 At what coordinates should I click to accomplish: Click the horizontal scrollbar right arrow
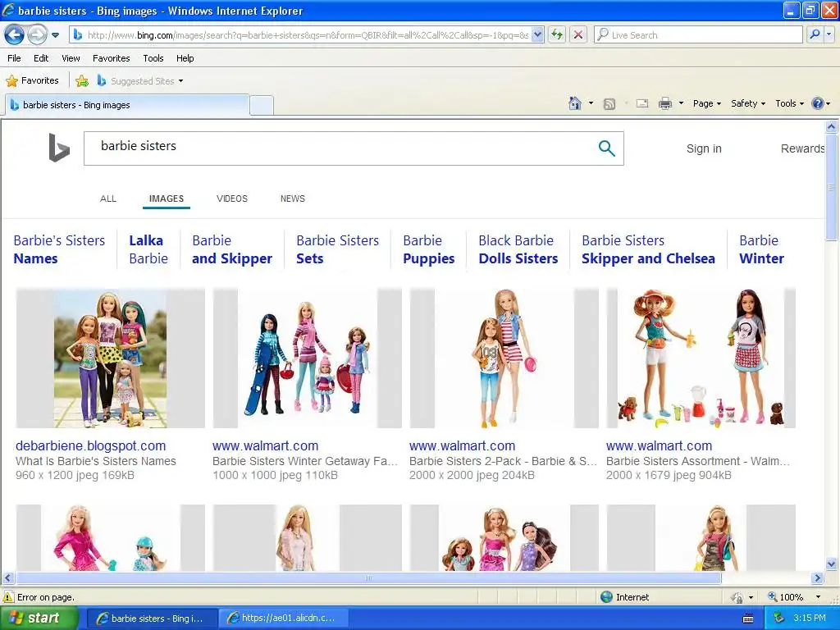[818, 578]
